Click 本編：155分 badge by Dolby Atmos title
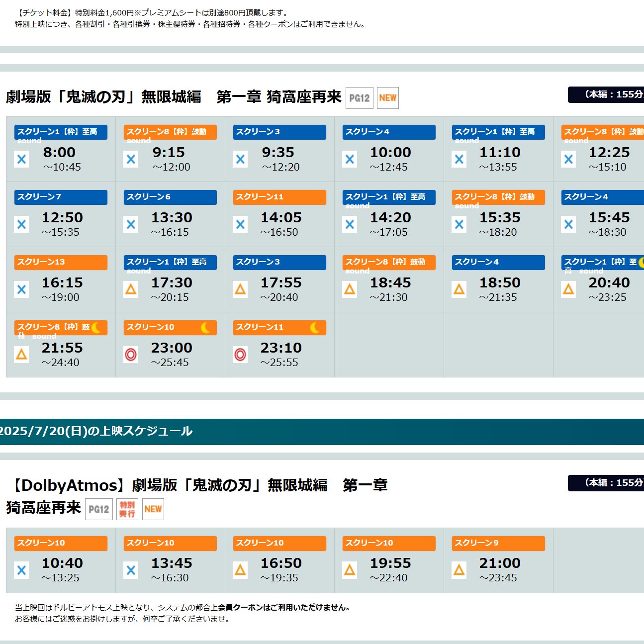The image size is (644, 644). tap(606, 483)
